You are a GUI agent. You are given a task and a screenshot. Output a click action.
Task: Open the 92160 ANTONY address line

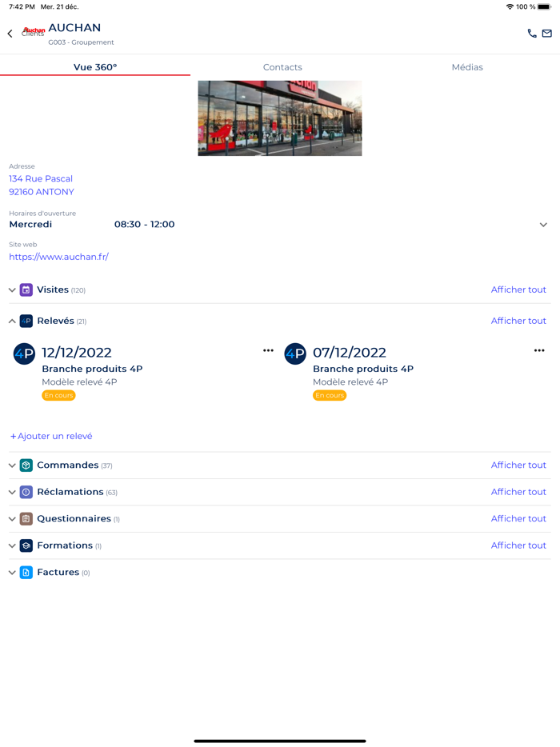(x=42, y=192)
